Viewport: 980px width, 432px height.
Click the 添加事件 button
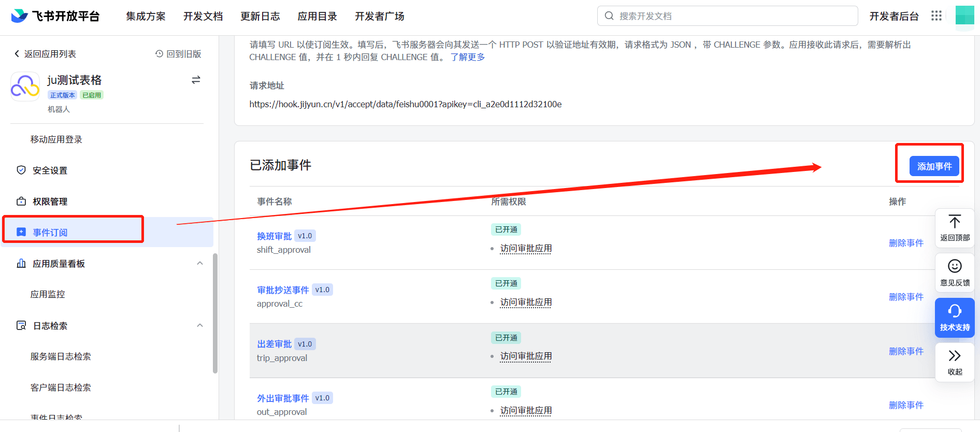[x=934, y=166]
